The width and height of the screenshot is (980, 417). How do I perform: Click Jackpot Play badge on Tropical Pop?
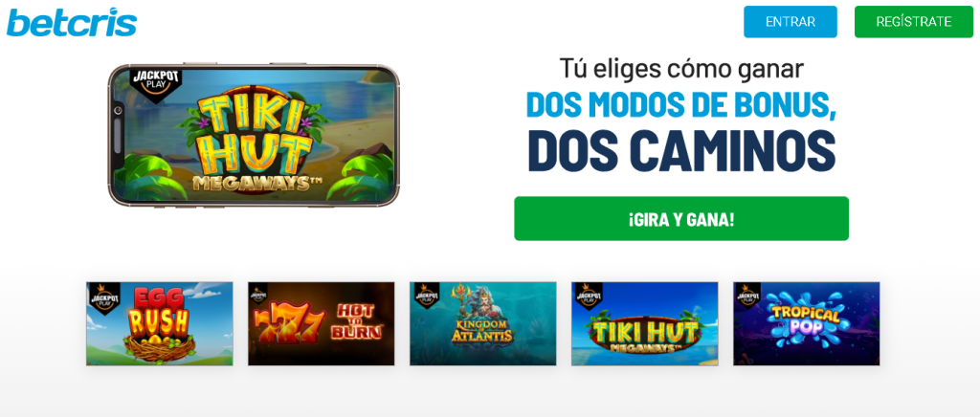coord(748,295)
